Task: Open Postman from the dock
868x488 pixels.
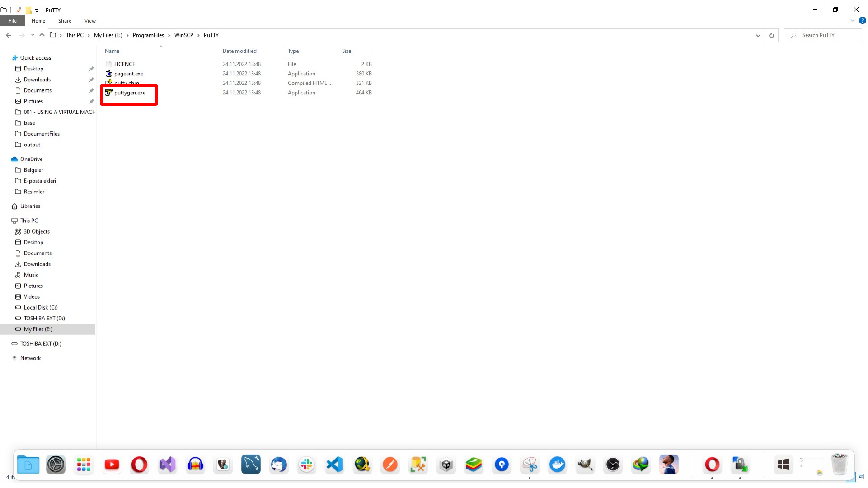Action: [390, 465]
